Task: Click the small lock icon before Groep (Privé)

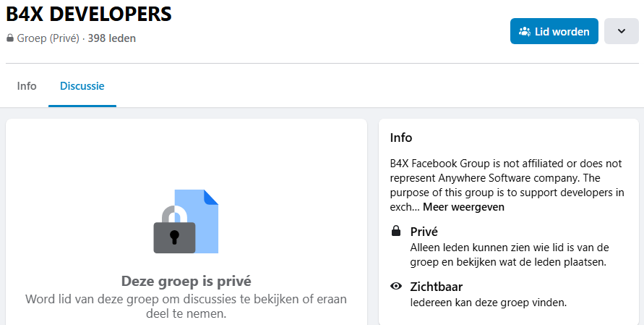Action: 10,38
